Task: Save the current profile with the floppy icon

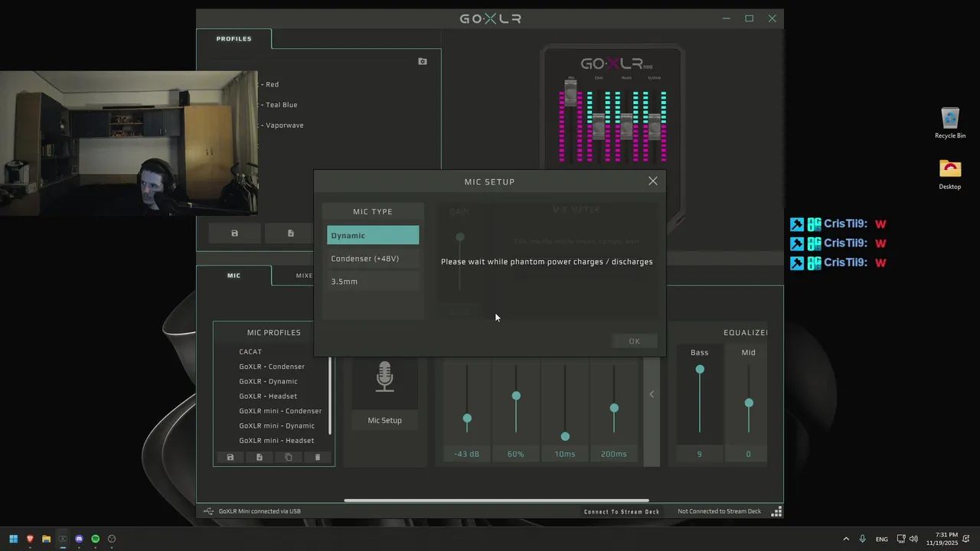Action: [235, 233]
